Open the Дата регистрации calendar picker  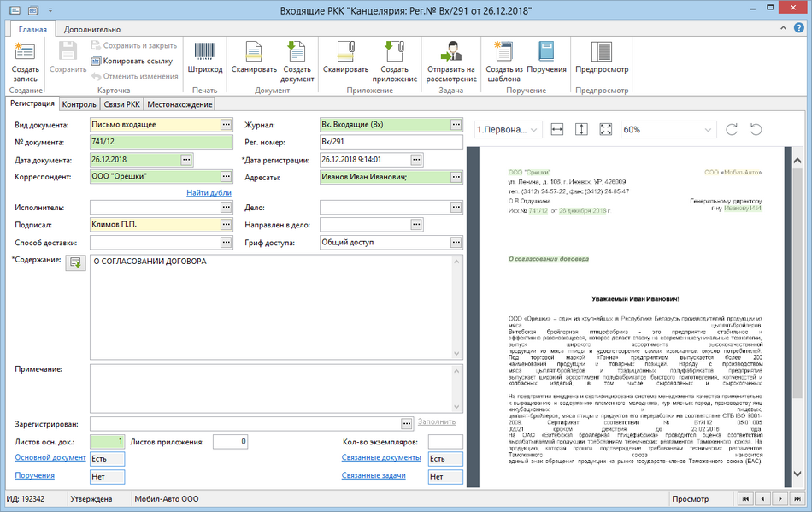pos(416,160)
